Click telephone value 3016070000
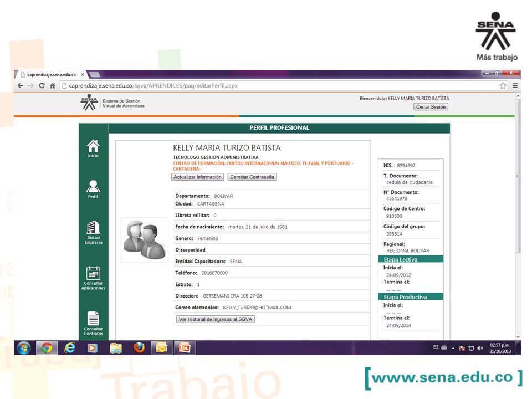Viewport: 532px width, 399px height. tap(214, 273)
